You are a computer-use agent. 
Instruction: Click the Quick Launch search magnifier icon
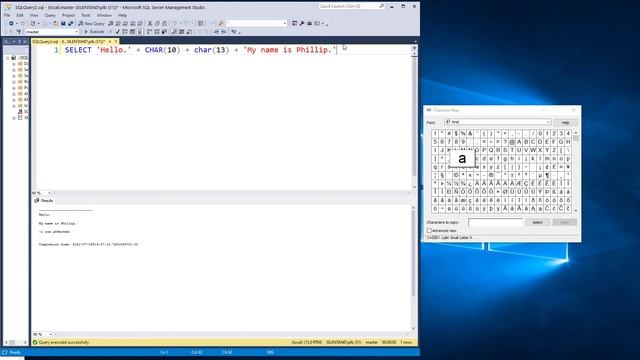click(x=382, y=6)
